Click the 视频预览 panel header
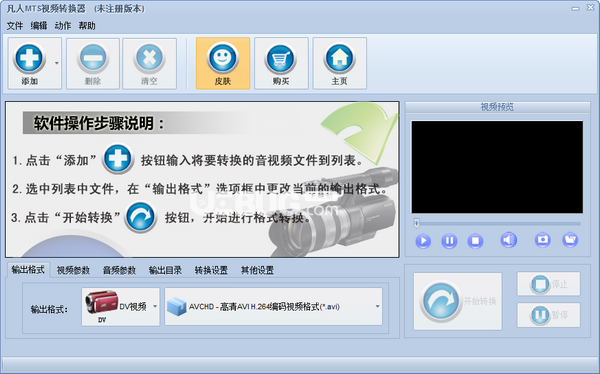Image resolution: width=600 pixels, height=374 pixels. [497, 107]
